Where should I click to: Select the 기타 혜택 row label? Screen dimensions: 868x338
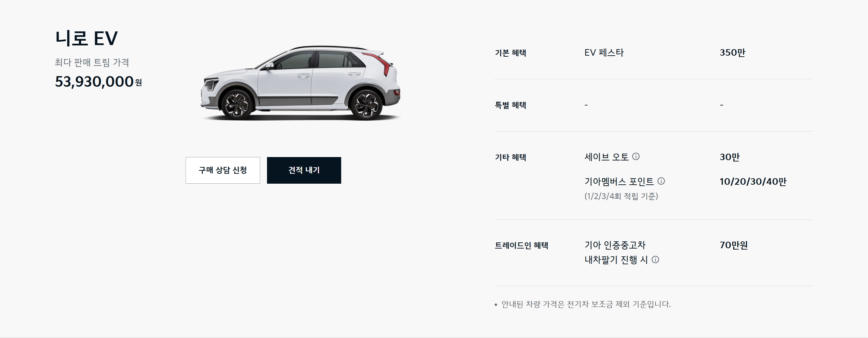(x=510, y=157)
